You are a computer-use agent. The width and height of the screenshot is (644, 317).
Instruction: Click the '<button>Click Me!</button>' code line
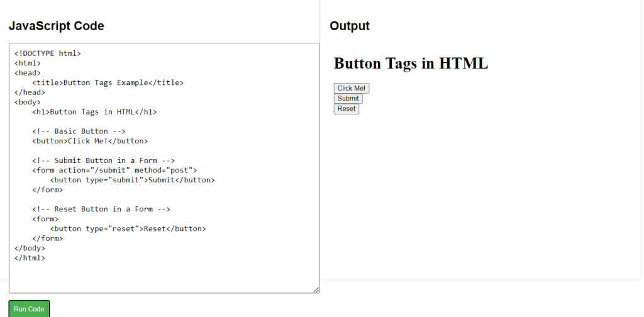(90, 141)
